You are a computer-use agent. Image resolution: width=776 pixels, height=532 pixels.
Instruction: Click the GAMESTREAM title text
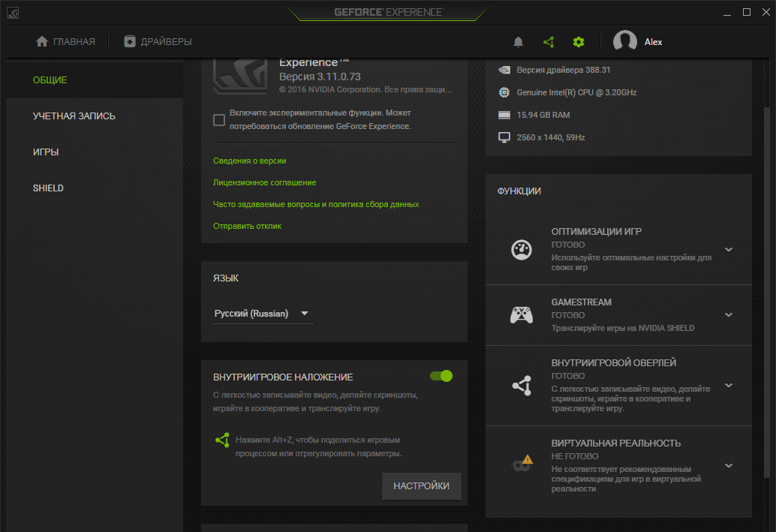coord(581,302)
